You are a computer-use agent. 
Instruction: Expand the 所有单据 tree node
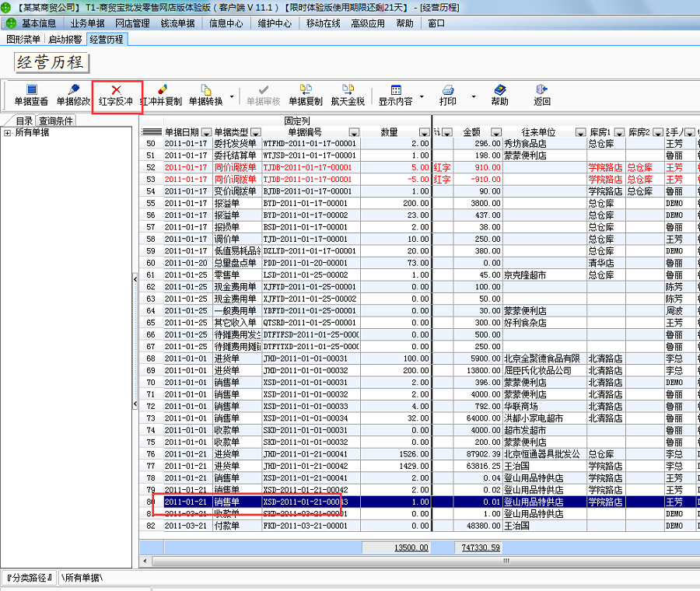point(7,133)
